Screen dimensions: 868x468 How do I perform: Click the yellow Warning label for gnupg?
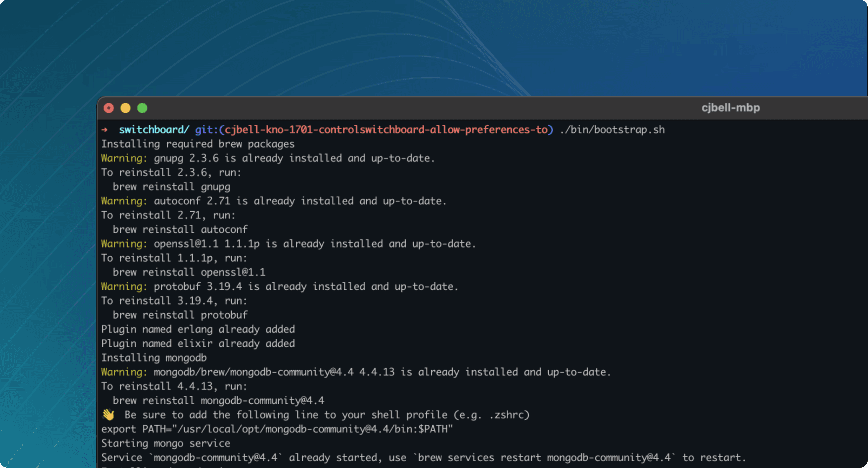124,158
